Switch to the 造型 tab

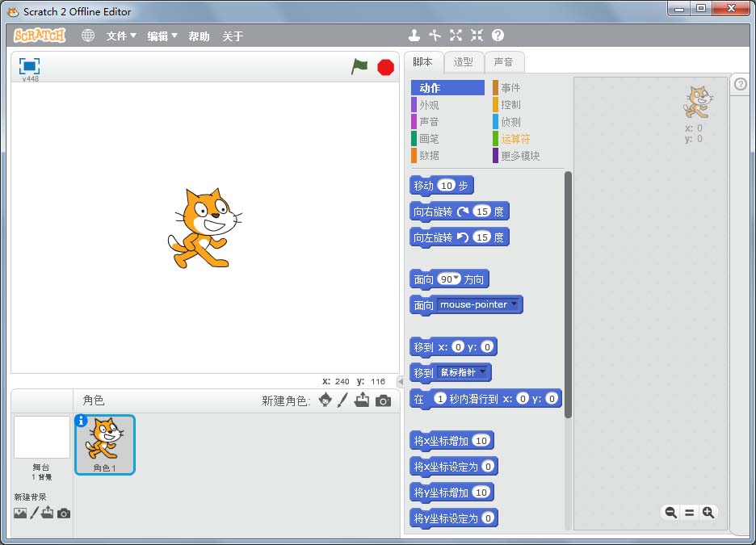pyautogui.click(x=463, y=62)
